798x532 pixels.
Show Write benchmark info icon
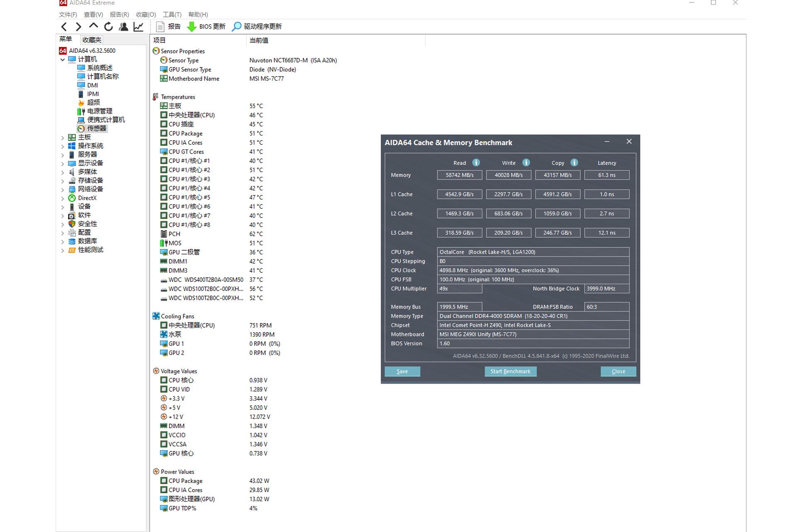[x=526, y=163]
